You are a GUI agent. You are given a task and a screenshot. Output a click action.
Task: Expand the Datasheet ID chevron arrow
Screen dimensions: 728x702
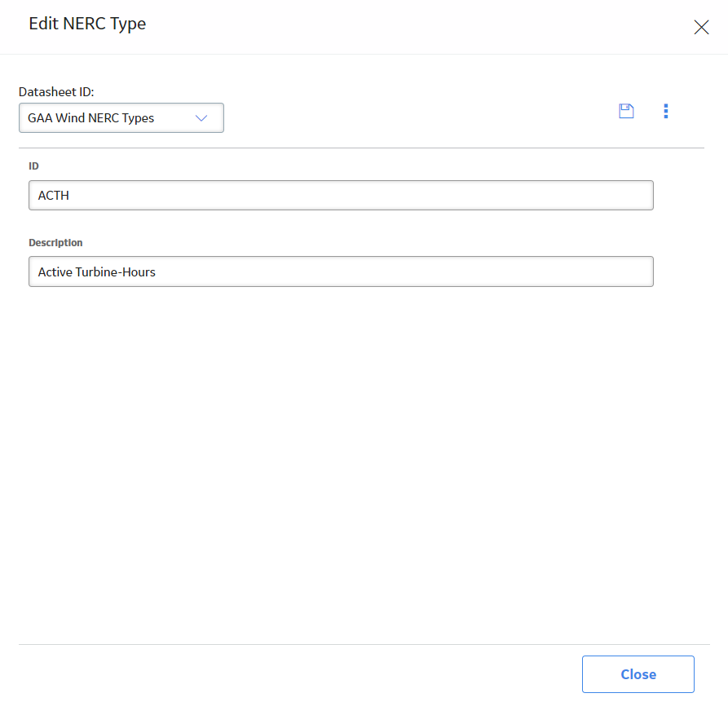click(201, 118)
